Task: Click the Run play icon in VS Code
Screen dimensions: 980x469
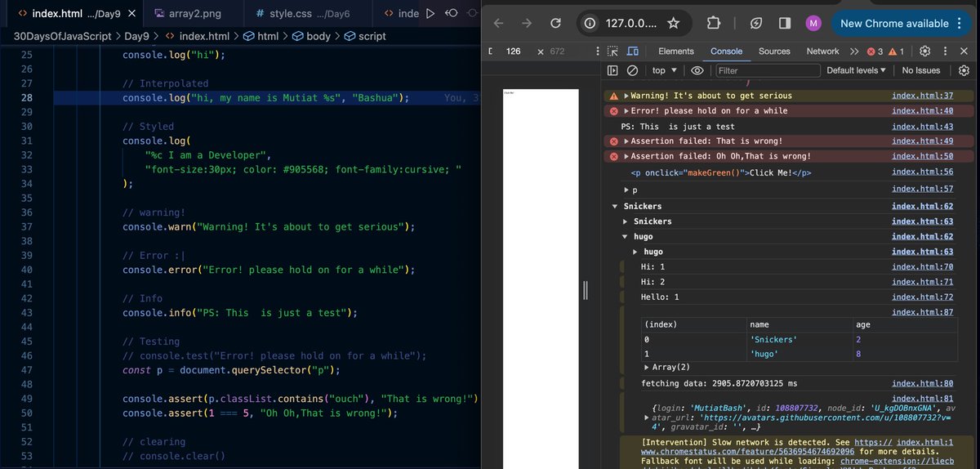Action: coord(430,14)
